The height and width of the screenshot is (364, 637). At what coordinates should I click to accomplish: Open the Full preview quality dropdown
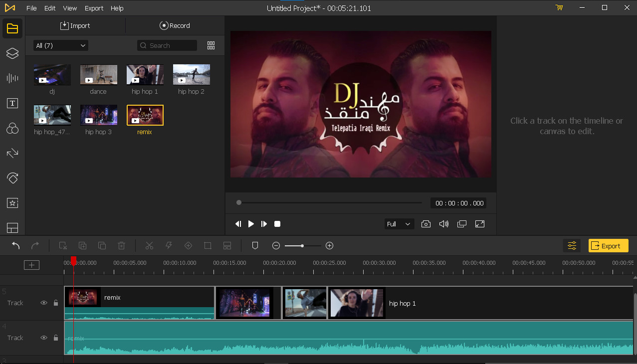tap(398, 224)
